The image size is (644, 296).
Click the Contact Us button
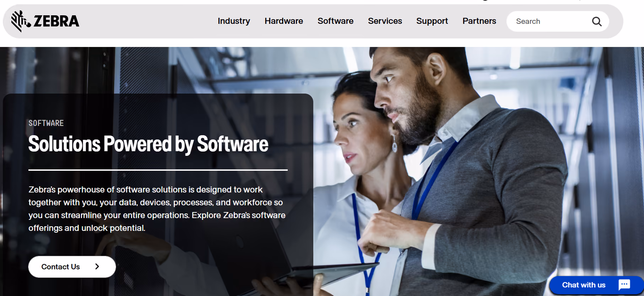tap(72, 267)
